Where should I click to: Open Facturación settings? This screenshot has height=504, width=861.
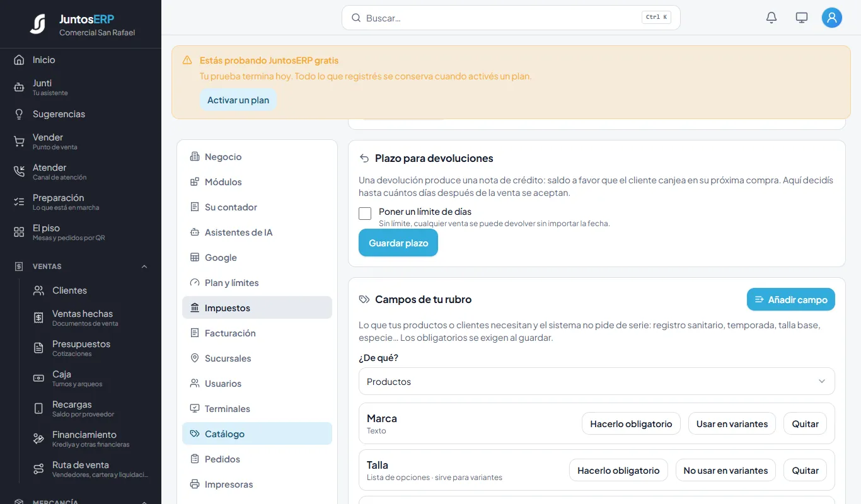[x=257, y=333]
